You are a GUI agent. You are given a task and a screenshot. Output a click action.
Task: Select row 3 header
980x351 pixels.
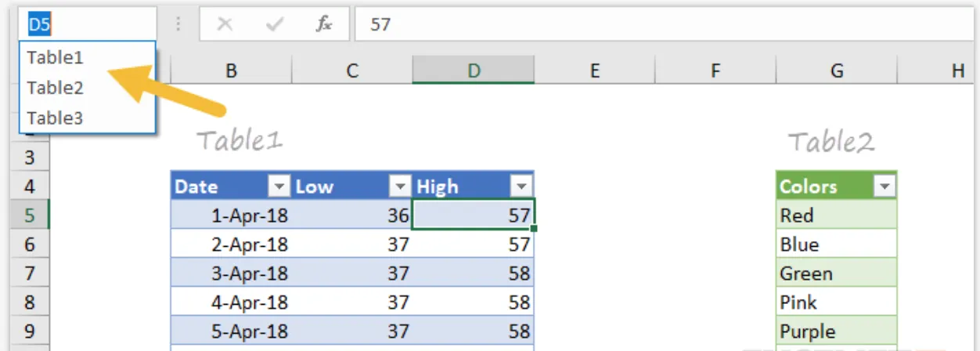[30, 157]
